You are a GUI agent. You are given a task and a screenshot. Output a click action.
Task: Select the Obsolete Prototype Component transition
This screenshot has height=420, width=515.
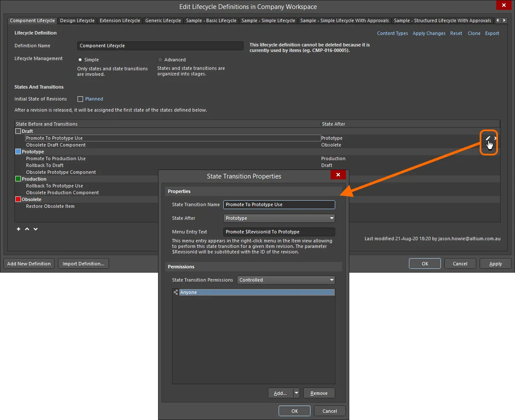pos(61,172)
